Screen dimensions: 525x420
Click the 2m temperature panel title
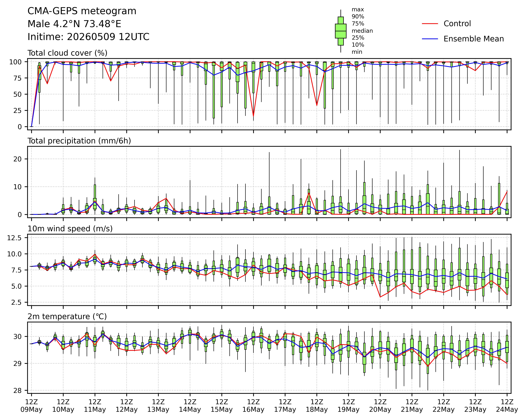coord(67,317)
